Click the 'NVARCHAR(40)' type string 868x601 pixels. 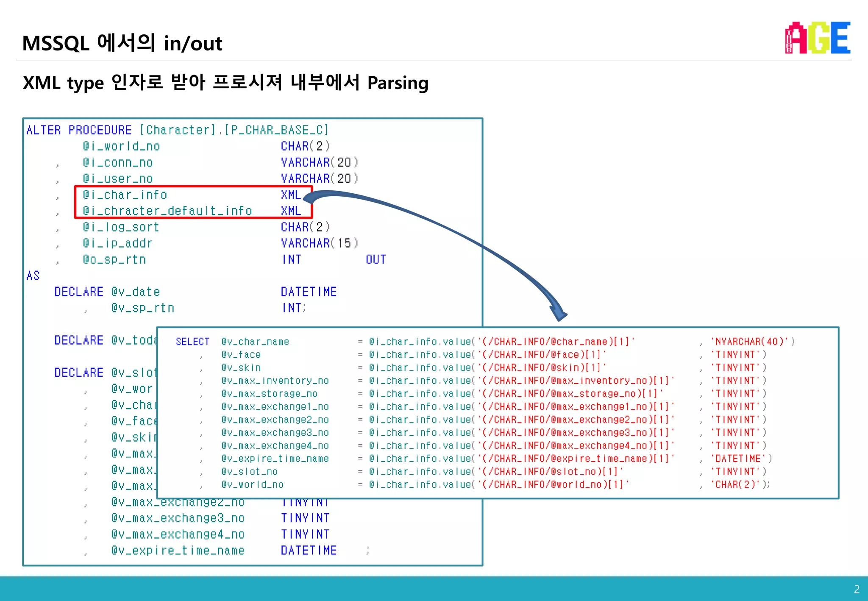(749, 342)
